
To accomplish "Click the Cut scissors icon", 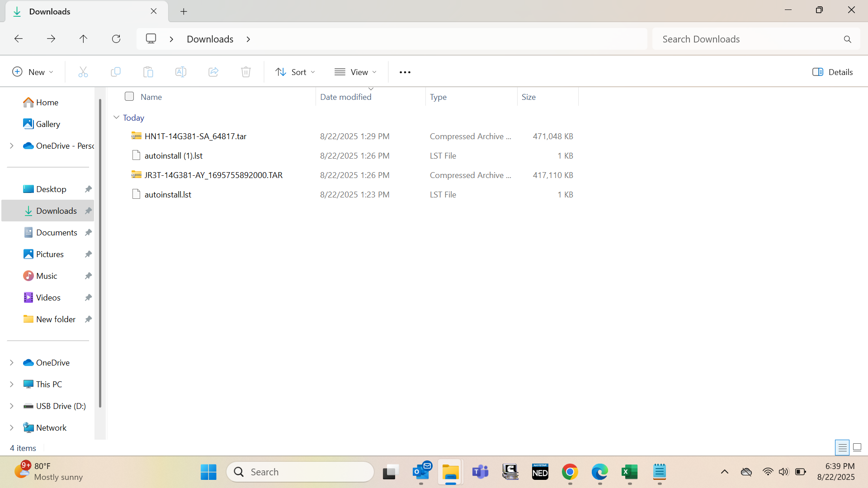I will [83, 72].
